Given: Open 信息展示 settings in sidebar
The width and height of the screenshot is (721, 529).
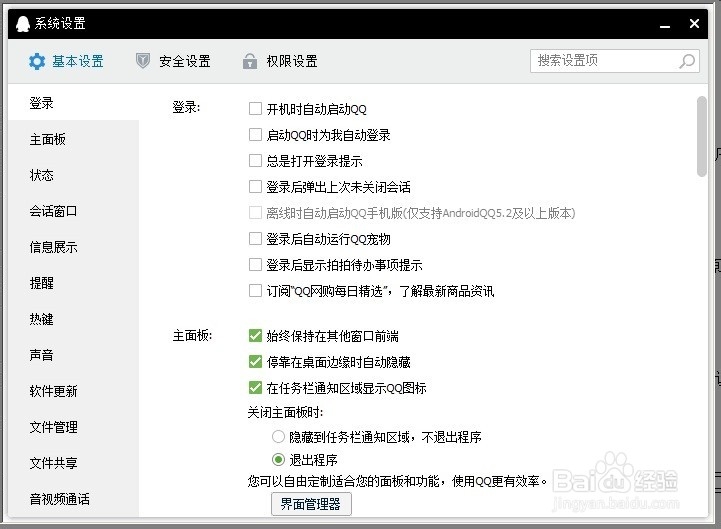Looking at the screenshot, I should (x=74, y=247).
